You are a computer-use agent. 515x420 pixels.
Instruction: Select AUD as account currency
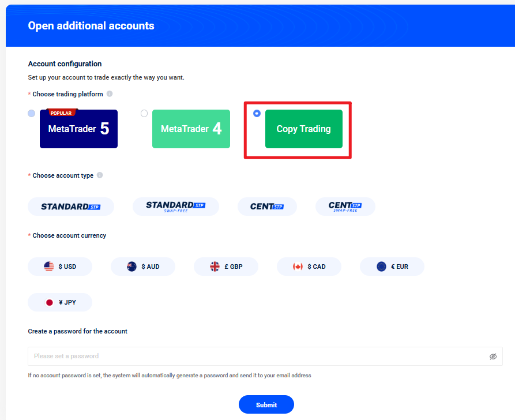coord(143,267)
